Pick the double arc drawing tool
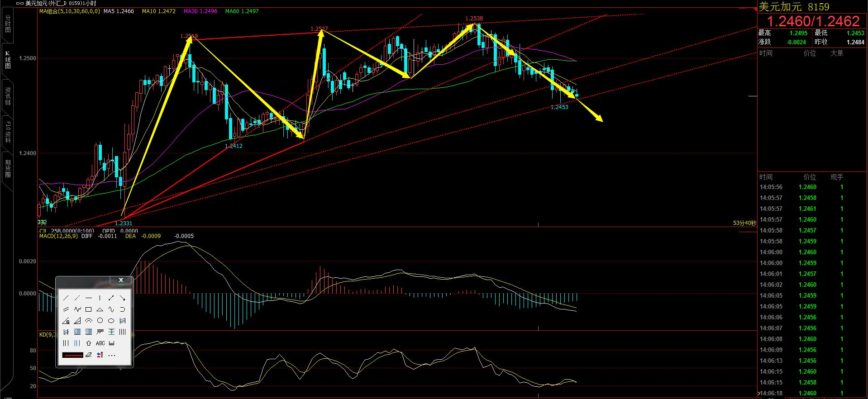The width and height of the screenshot is (868, 399). pos(89,321)
